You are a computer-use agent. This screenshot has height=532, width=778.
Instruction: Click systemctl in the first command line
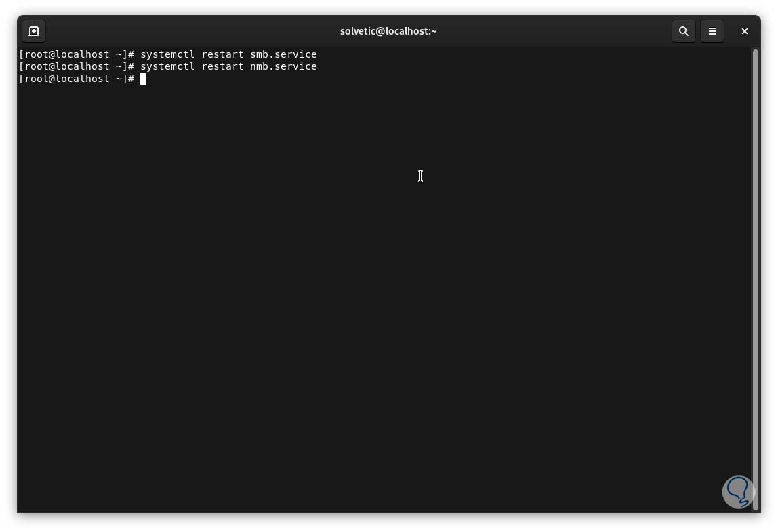(167, 54)
